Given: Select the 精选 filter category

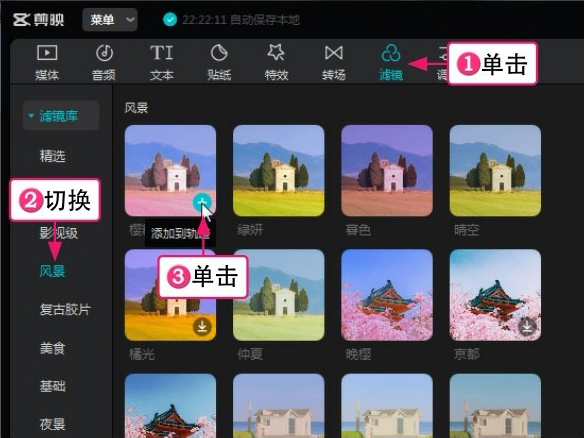Looking at the screenshot, I should pyautogui.click(x=53, y=156).
